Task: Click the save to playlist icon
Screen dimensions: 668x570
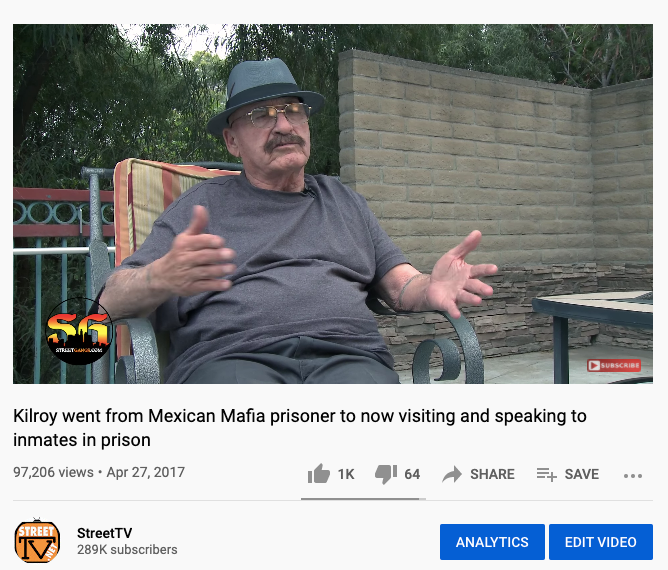Action: tap(547, 474)
